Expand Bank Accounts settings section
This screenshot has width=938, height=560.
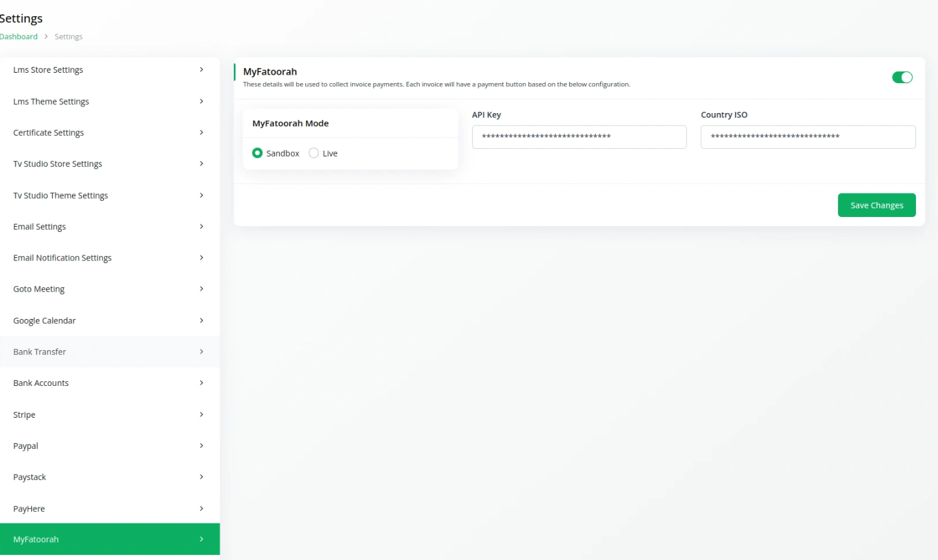110,383
